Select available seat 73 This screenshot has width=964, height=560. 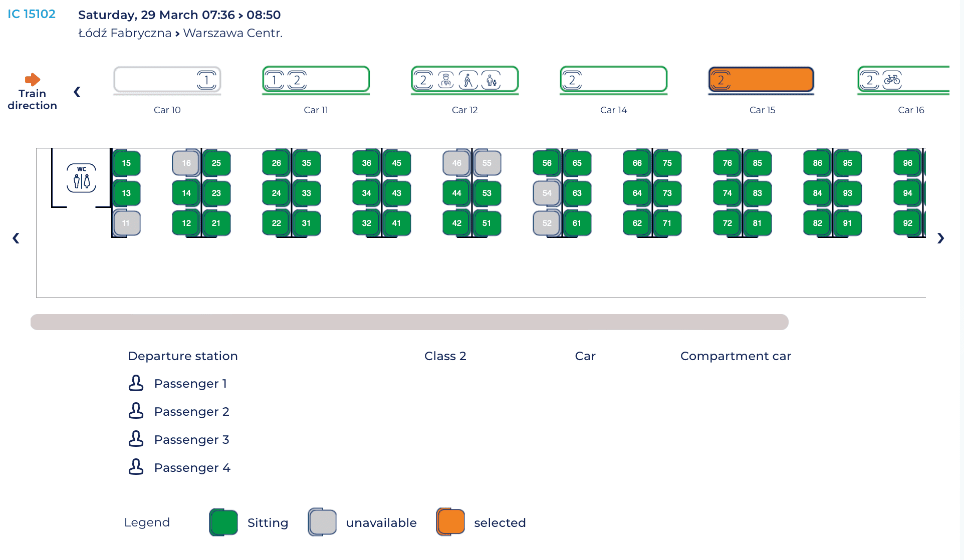pos(667,193)
